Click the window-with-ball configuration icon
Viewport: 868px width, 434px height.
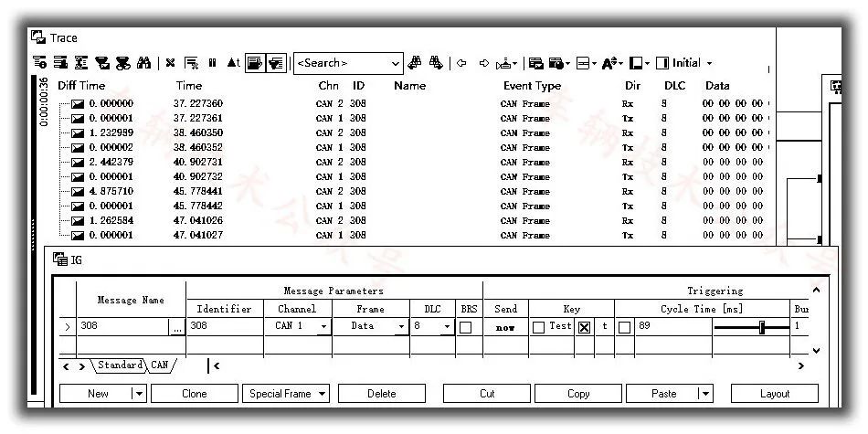556,63
